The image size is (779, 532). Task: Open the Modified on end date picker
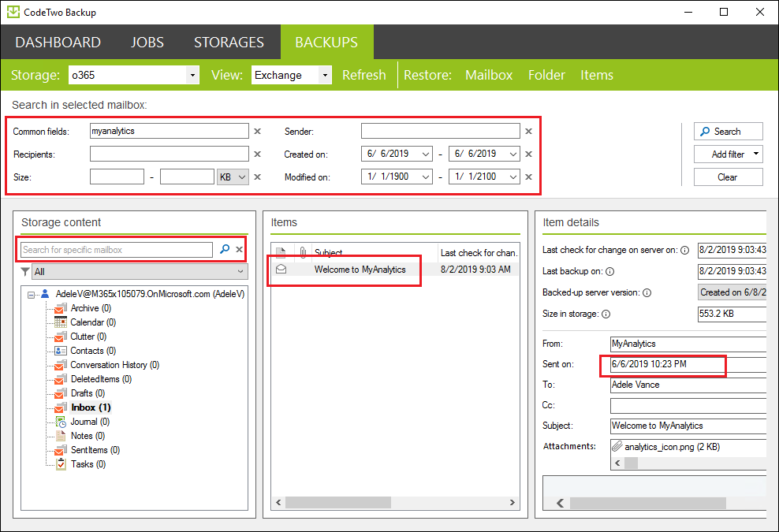(x=513, y=177)
